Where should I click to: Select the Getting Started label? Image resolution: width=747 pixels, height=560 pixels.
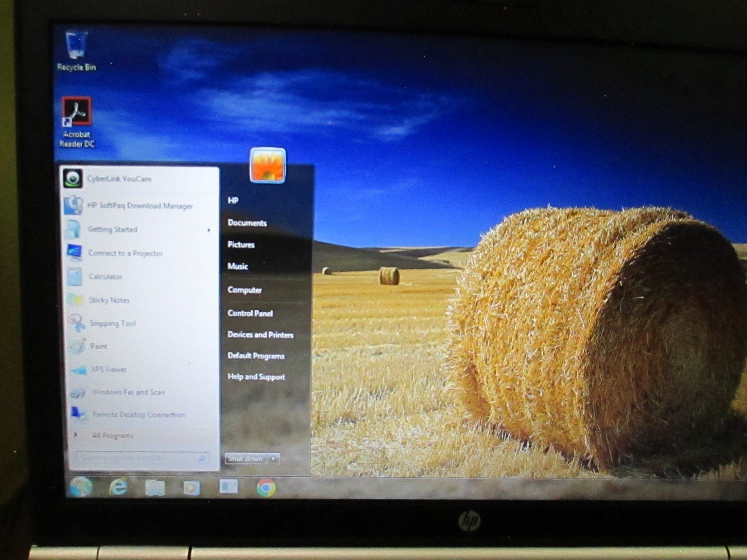[x=113, y=229]
